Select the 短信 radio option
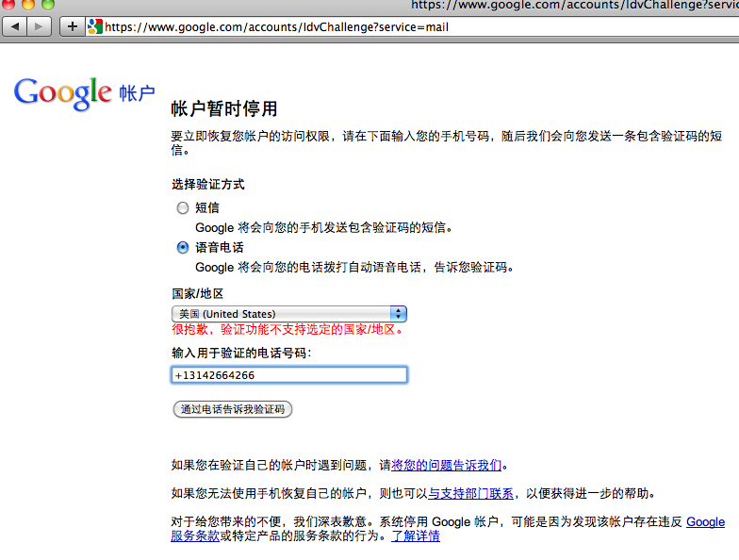This screenshot has width=739, height=560. coord(183,207)
